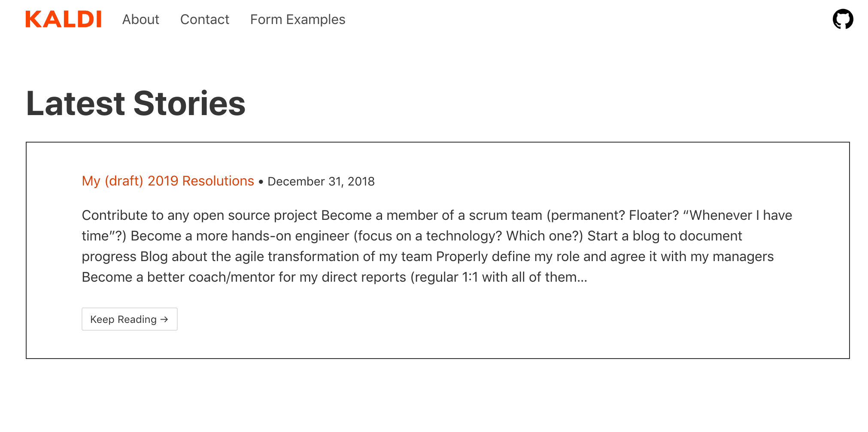Click the bullet separator before the date
The width and height of the screenshot is (868, 432).
(x=261, y=182)
